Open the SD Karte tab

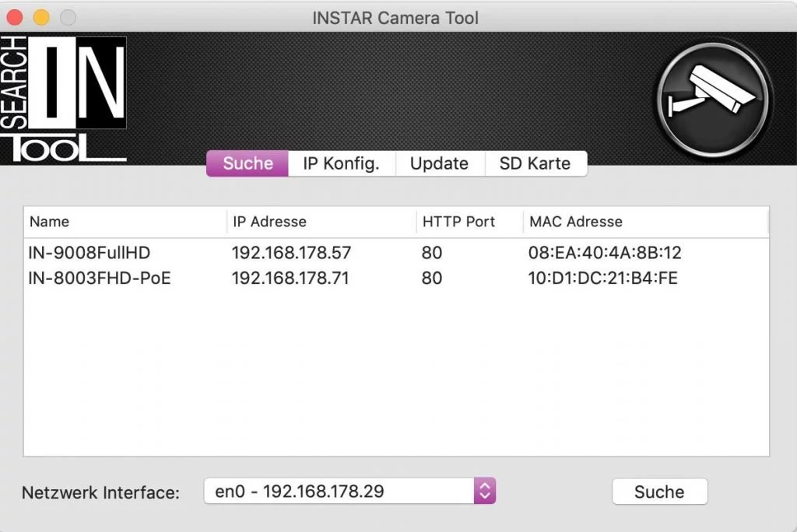point(535,163)
